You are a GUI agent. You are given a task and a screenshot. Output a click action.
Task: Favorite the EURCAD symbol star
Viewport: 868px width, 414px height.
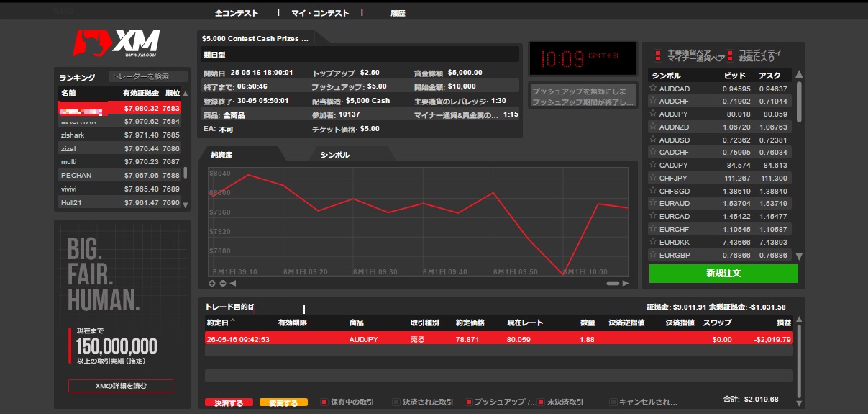[x=653, y=216]
